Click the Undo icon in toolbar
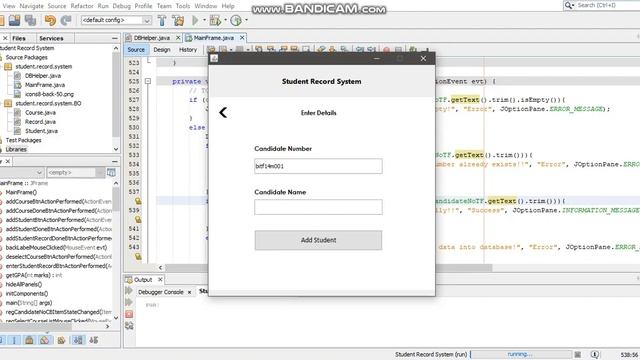The image size is (640, 360). [x=50, y=20]
